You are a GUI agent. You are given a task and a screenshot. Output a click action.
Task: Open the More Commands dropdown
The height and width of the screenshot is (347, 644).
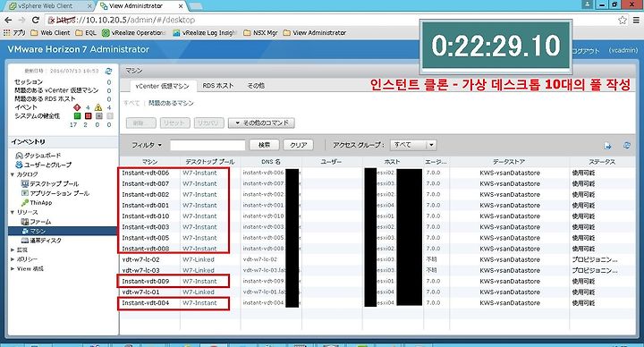point(261,123)
